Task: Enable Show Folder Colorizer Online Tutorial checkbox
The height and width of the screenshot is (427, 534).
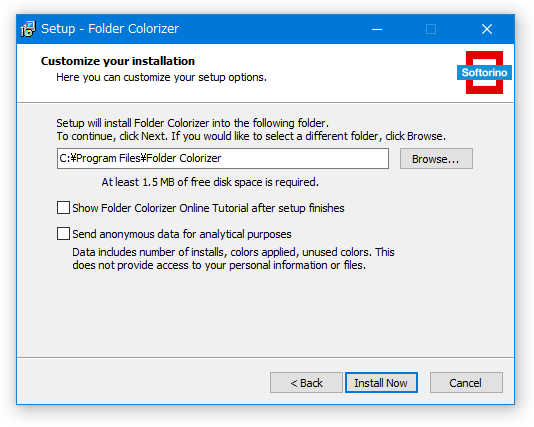Action: (63, 207)
